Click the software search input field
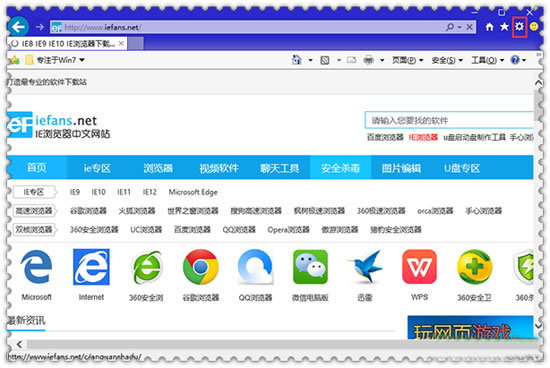Image resolution: width=550 pixels, height=368 pixels. click(x=449, y=120)
